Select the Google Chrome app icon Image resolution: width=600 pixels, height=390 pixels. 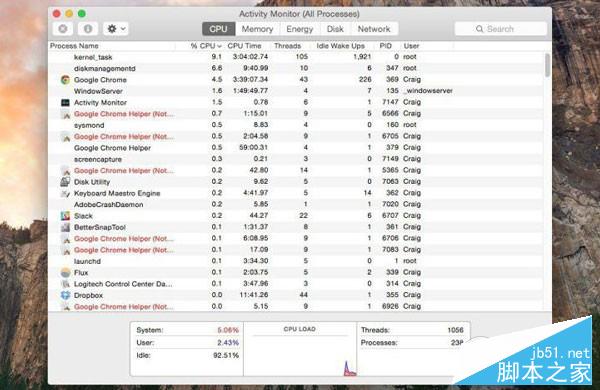point(65,80)
